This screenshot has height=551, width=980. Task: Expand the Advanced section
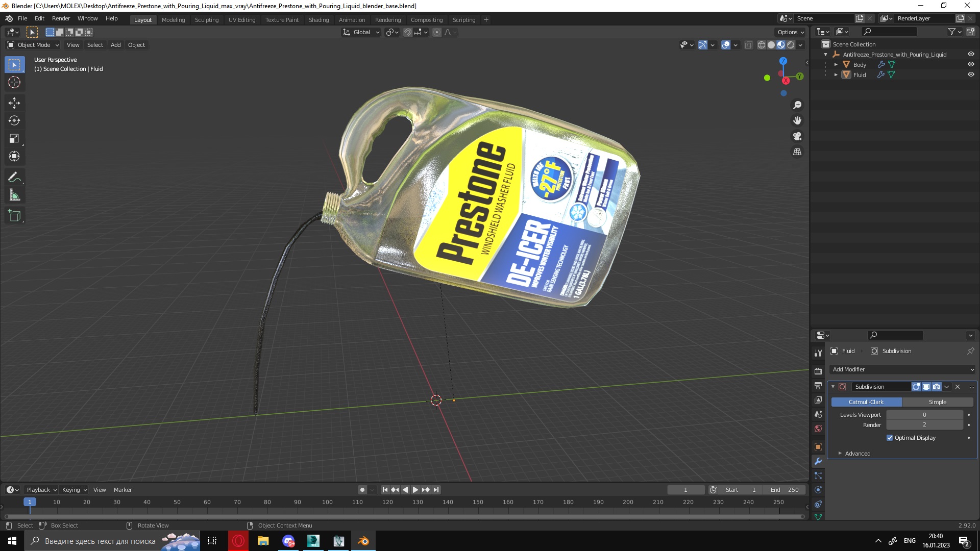click(x=857, y=454)
